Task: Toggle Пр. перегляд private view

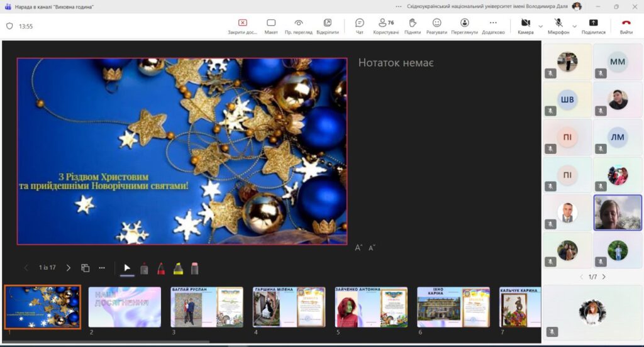Action: (x=299, y=26)
